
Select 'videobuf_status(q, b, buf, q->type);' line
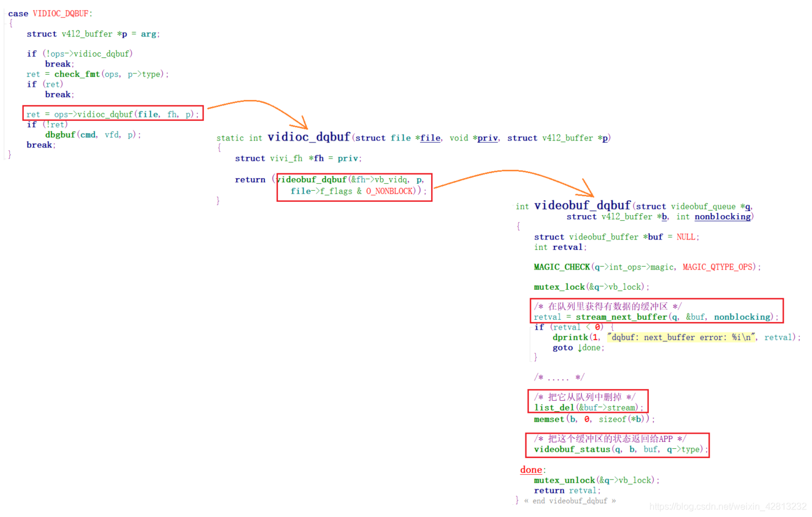click(x=620, y=449)
